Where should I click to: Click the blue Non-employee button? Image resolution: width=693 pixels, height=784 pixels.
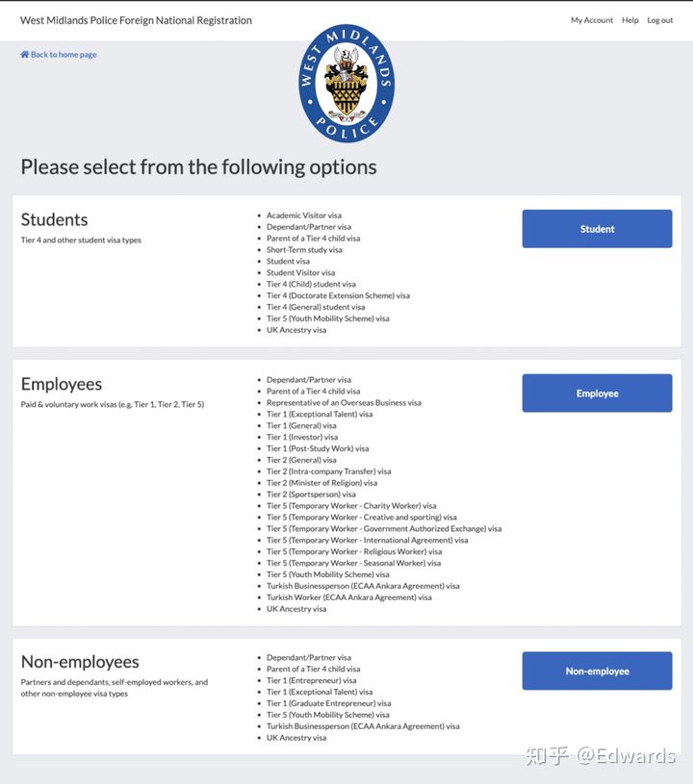pos(597,671)
